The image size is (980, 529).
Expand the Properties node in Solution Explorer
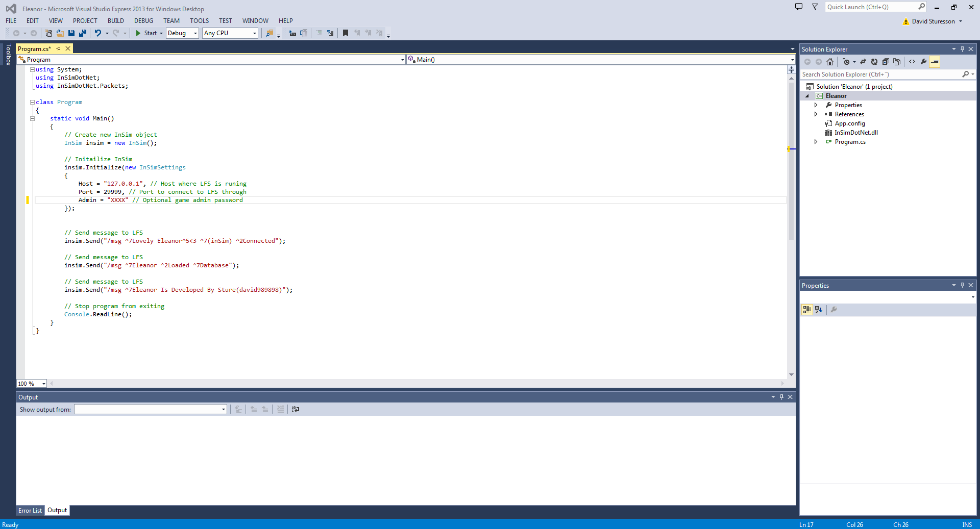(816, 105)
